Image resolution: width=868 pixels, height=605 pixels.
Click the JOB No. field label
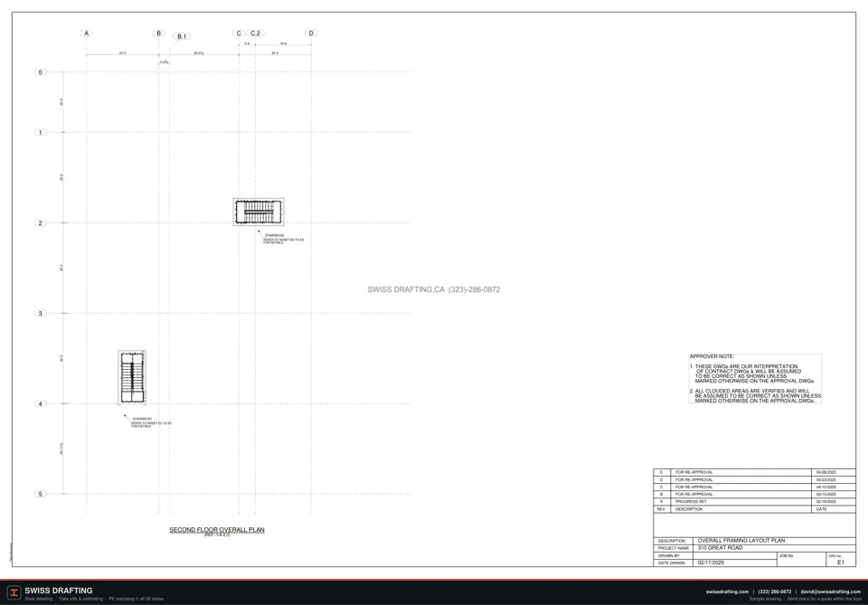click(x=787, y=556)
